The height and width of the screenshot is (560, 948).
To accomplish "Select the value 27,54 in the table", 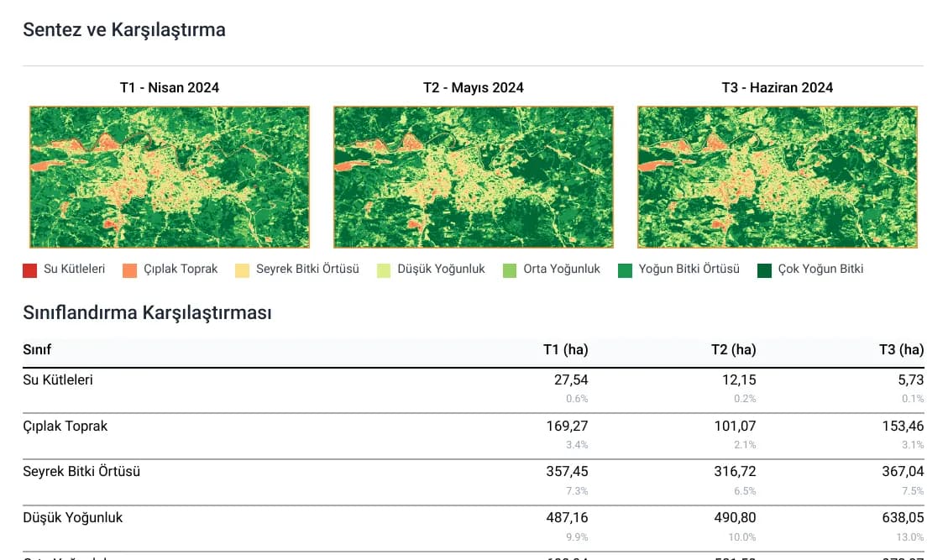I will (x=571, y=379).
